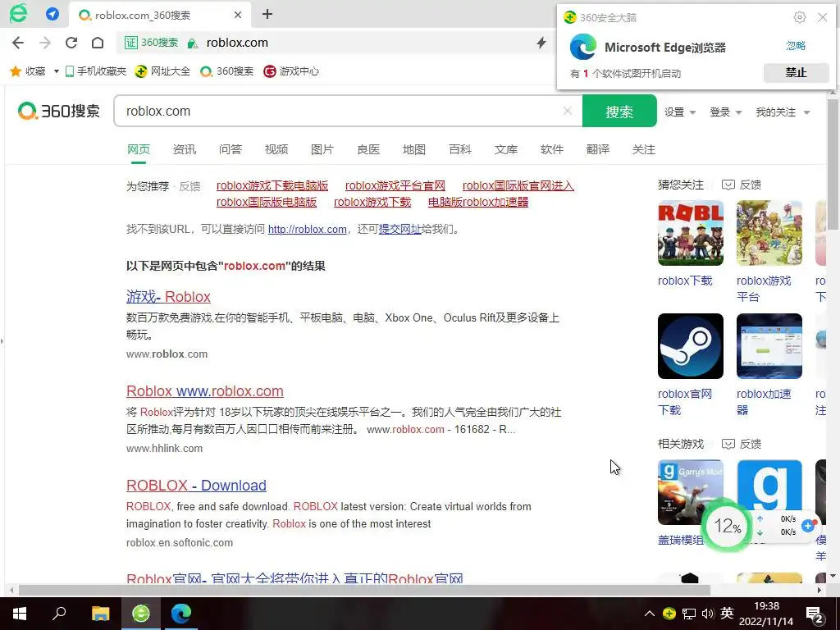Open the 登录 dropdown
840x630 pixels.
point(725,112)
